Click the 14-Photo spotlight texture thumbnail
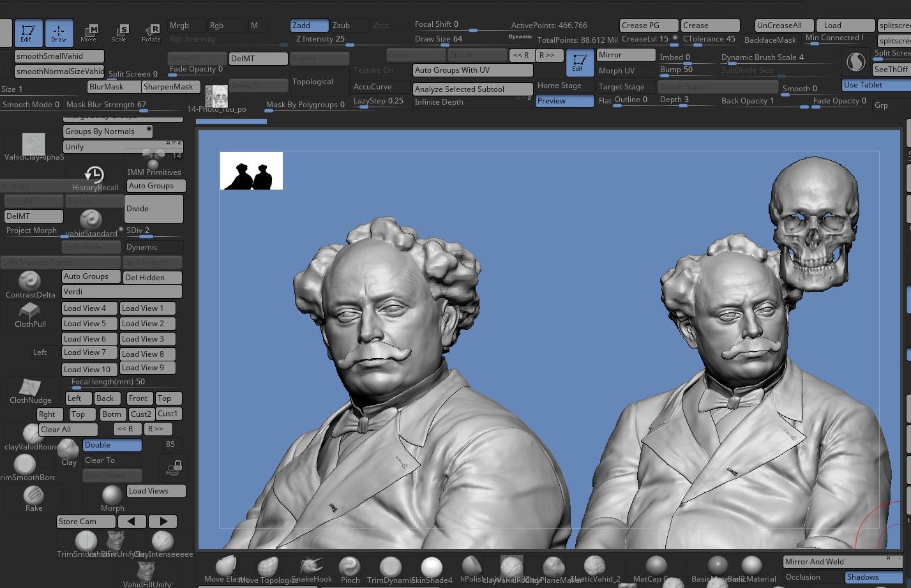This screenshot has width=911, height=588. click(216, 96)
